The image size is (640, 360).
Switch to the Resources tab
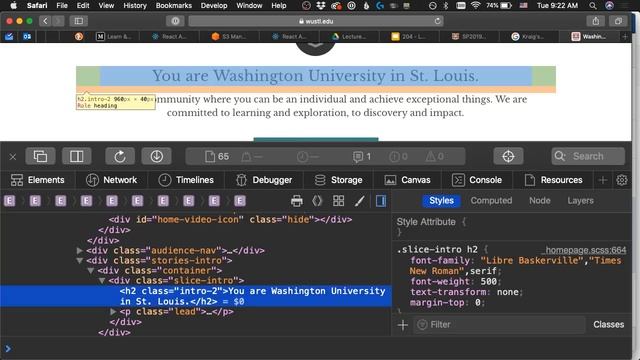553,180
